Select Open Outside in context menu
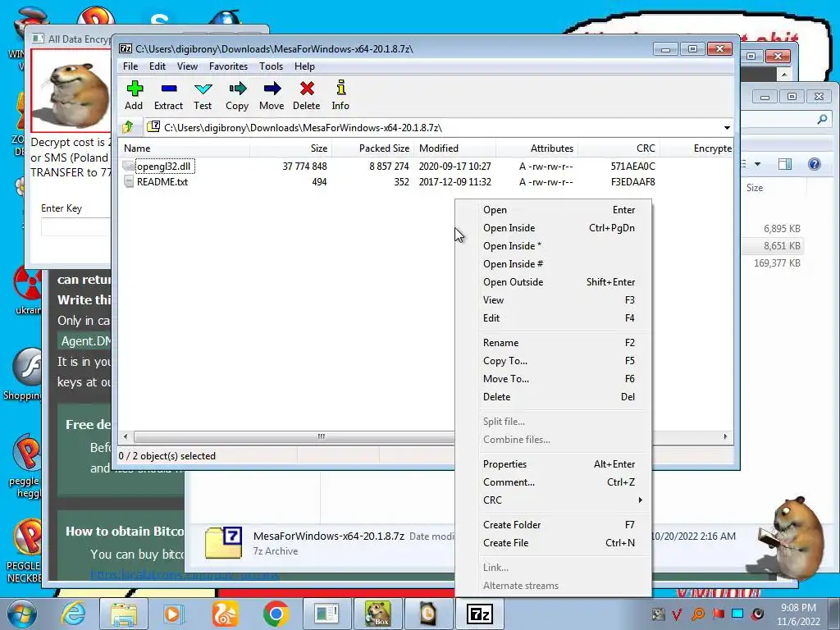Screen dimensions: 840x630 click(x=554, y=282)
